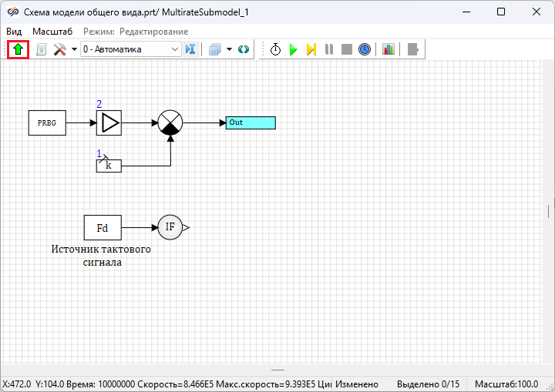Click the stacked windows icon

215,49
